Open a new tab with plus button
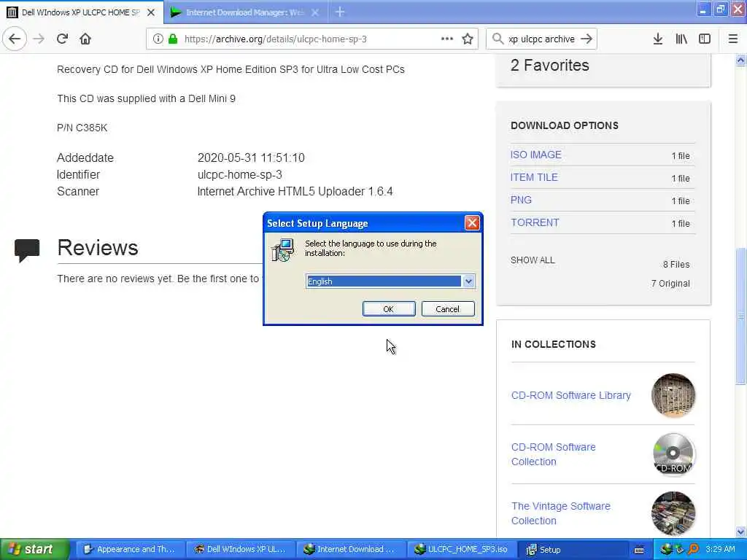 coord(340,12)
